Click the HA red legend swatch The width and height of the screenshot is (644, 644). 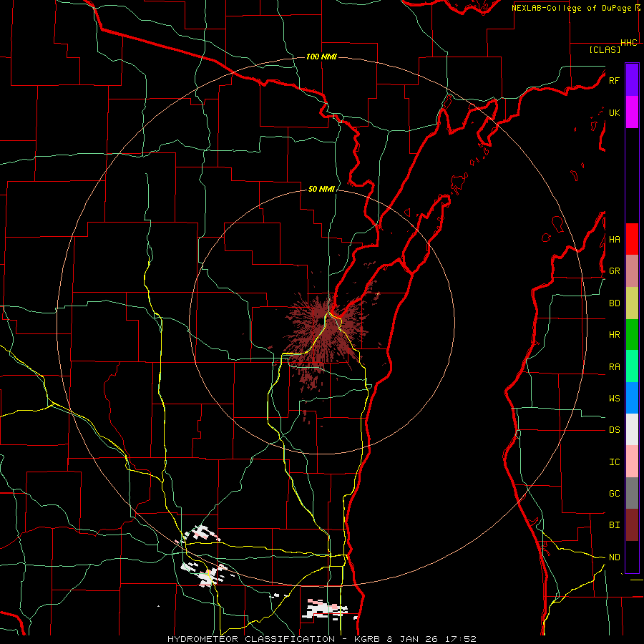(632, 239)
